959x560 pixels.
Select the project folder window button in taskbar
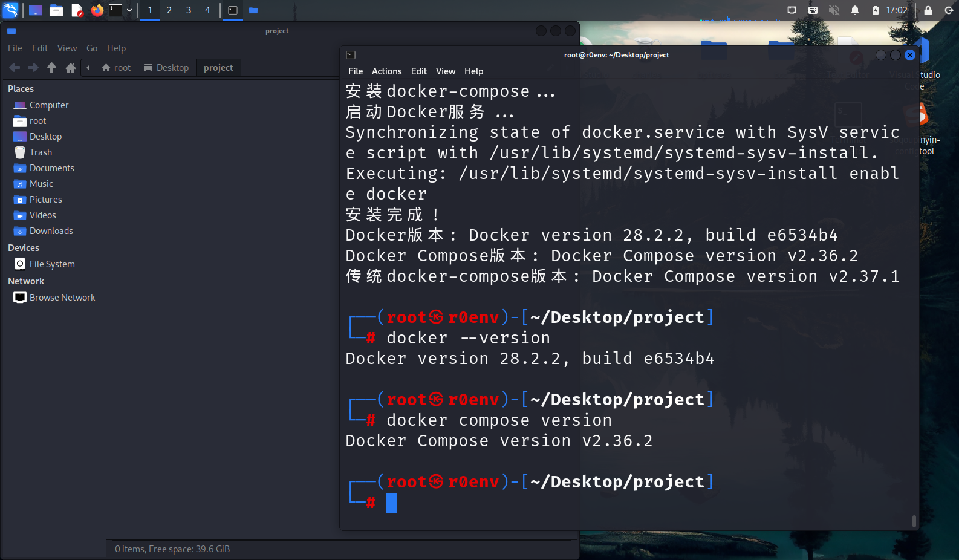coord(253,10)
